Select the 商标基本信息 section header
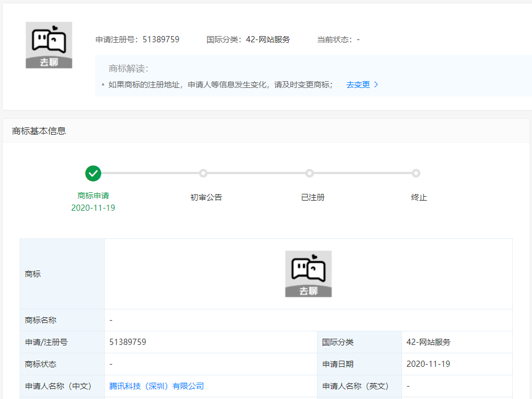The width and height of the screenshot is (532, 399). pos(39,131)
